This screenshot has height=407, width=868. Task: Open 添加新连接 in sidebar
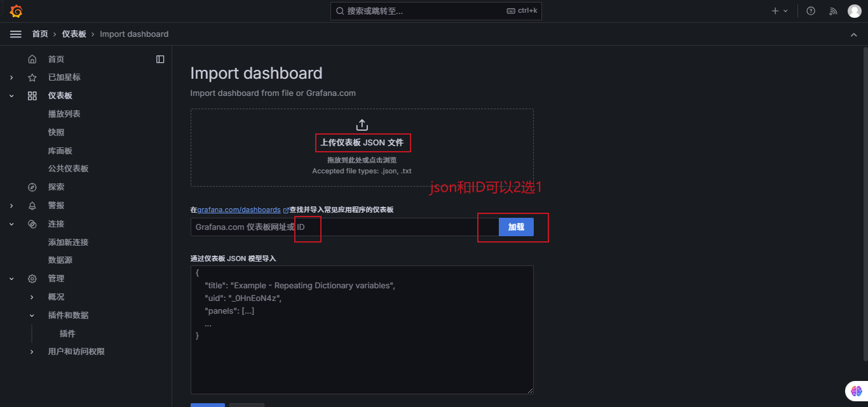[68, 243]
